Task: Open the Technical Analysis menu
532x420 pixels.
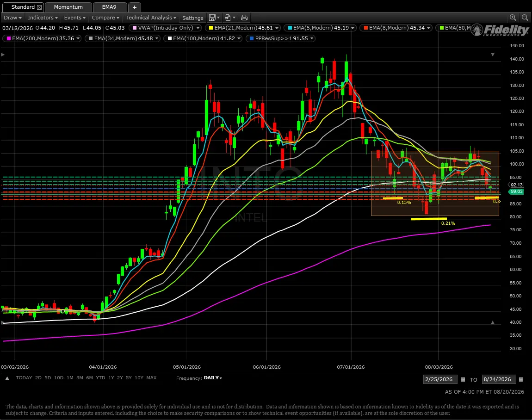Action: pos(151,18)
